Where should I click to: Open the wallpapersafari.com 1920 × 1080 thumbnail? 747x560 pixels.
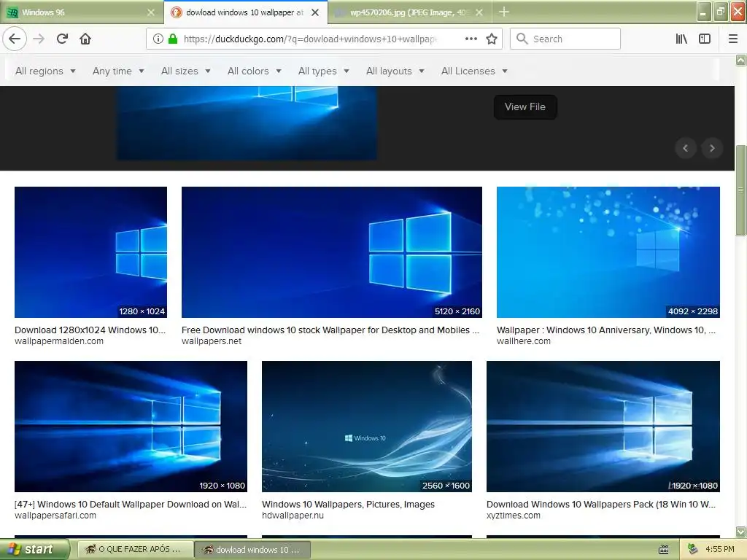[131, 426]
